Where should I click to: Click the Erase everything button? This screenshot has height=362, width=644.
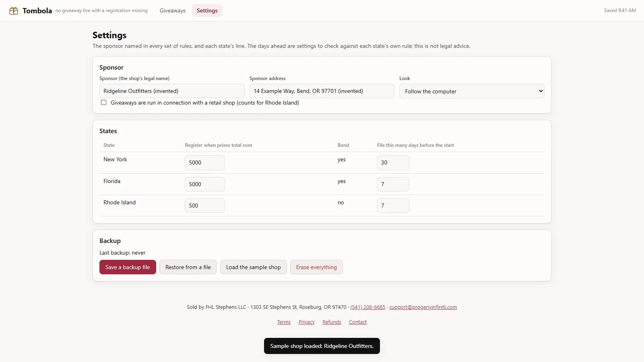(316, 267)
